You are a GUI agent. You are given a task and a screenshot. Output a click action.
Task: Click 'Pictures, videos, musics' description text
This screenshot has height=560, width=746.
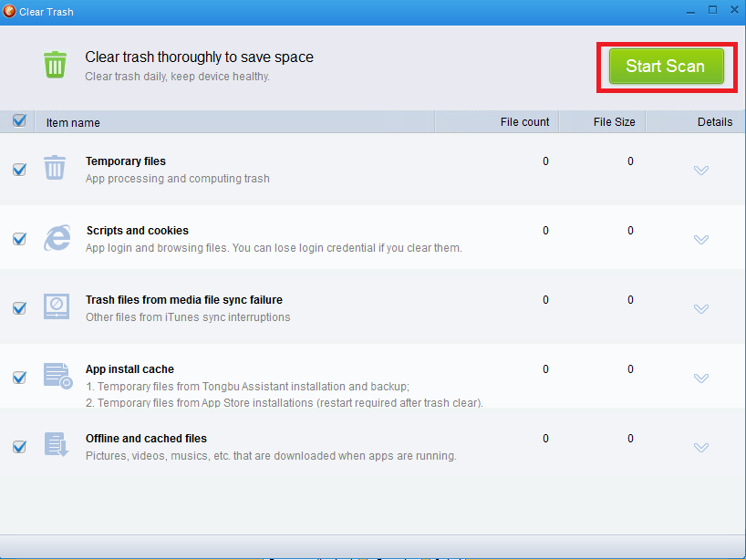click(271, 456)
